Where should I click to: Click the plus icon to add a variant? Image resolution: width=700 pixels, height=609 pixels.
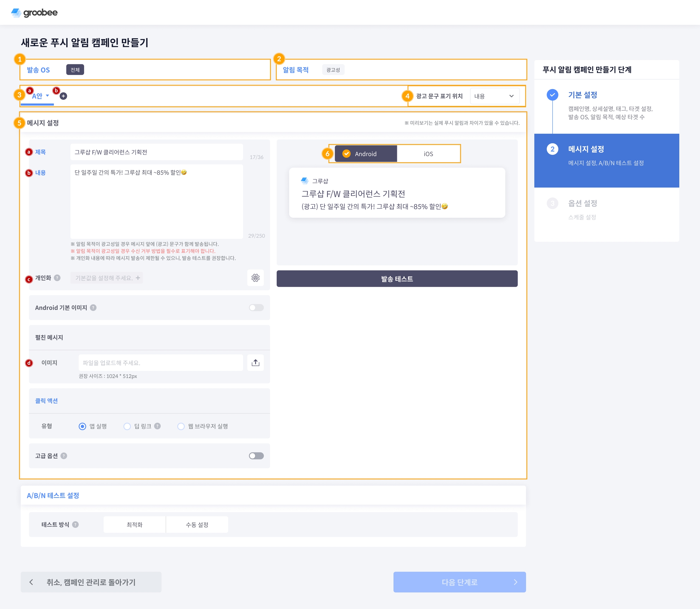63,96
